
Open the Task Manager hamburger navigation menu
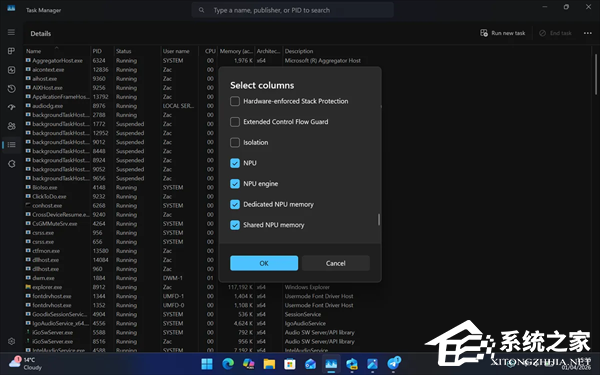(x=11, y=32)
